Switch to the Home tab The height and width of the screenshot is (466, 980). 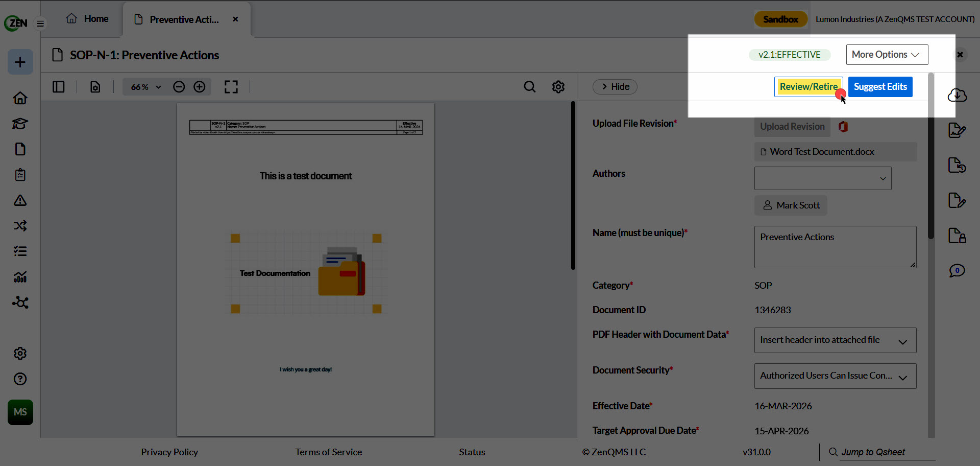coord(87,19)
